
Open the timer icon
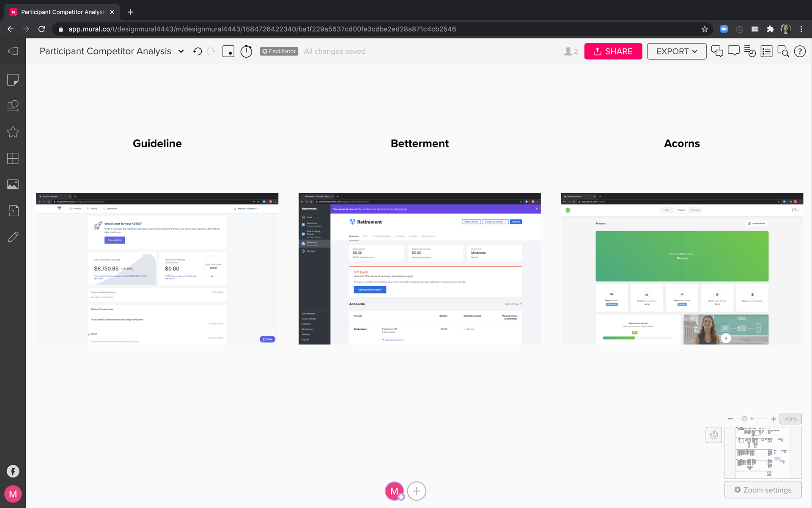click(246, 51)
